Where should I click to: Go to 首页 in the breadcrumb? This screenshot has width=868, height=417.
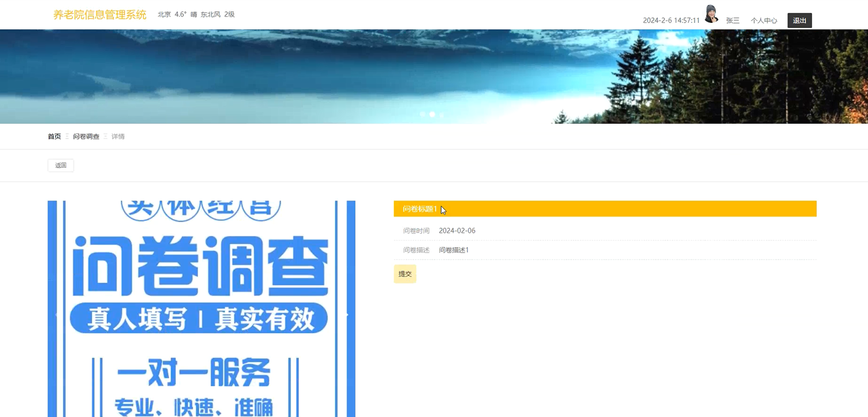54,136
